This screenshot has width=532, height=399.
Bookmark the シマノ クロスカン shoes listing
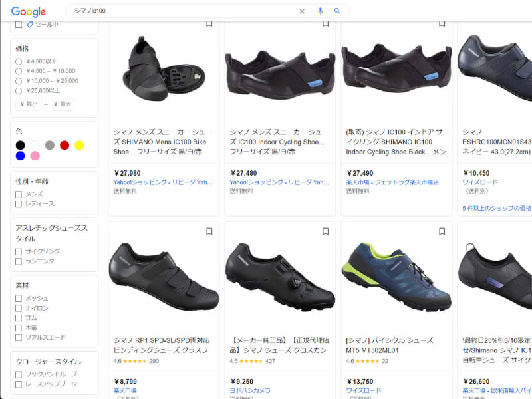pos(325,230)
